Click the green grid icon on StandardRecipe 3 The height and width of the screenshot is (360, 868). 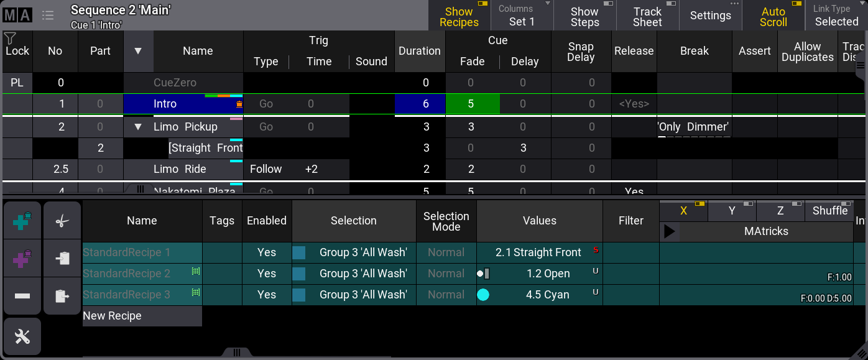pos(196,292)
